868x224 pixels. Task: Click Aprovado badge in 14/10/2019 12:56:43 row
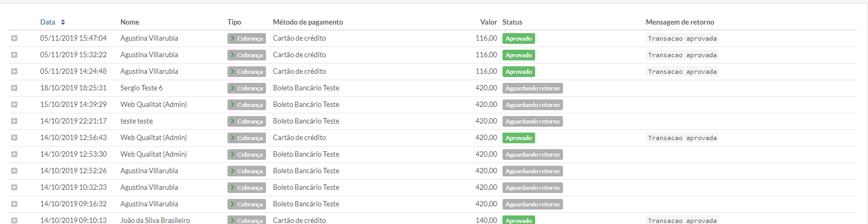tap(519, 138)
